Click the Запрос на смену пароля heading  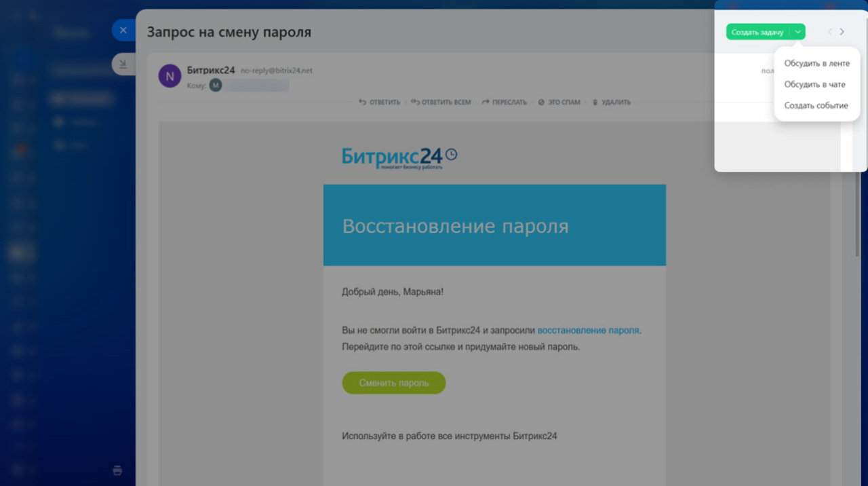point(229,32)
